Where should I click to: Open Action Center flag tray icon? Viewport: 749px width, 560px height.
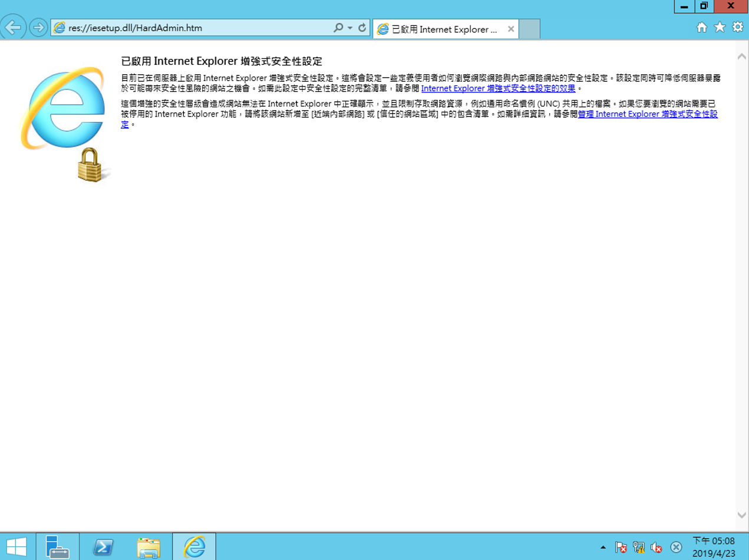point(621,548)
